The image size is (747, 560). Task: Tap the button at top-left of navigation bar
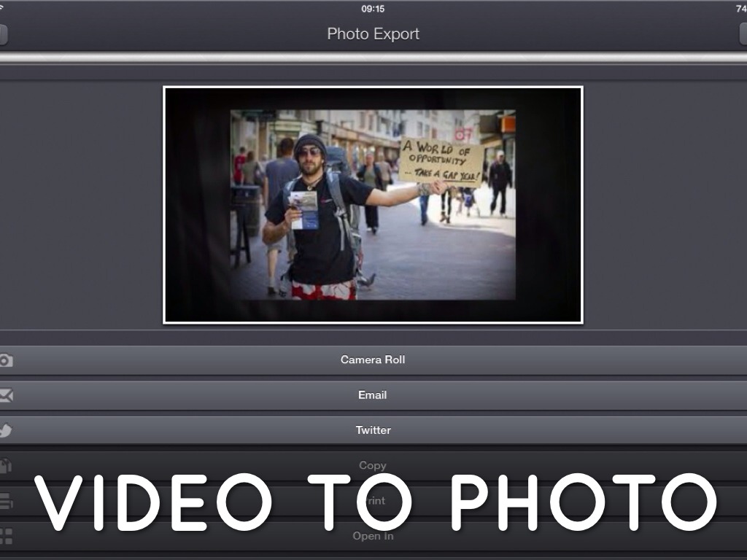[x=4, y=34]
